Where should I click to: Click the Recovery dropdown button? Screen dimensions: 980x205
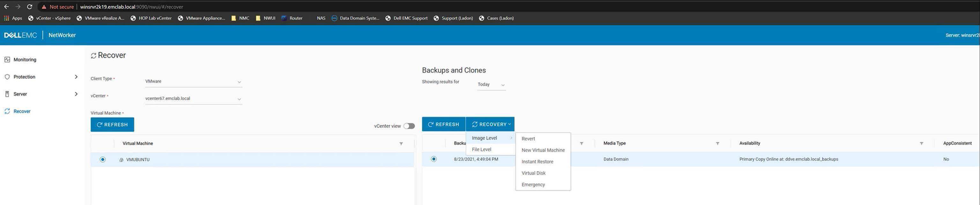[490, 124]
